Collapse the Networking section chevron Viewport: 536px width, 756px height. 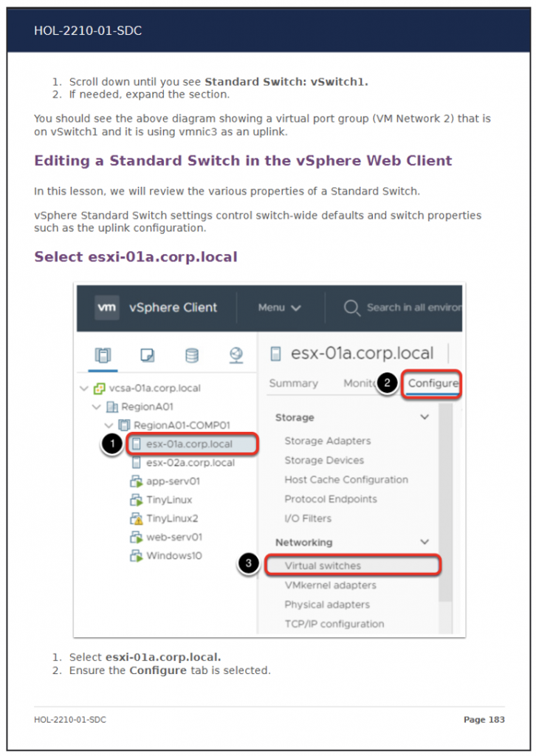click(425, 542)
